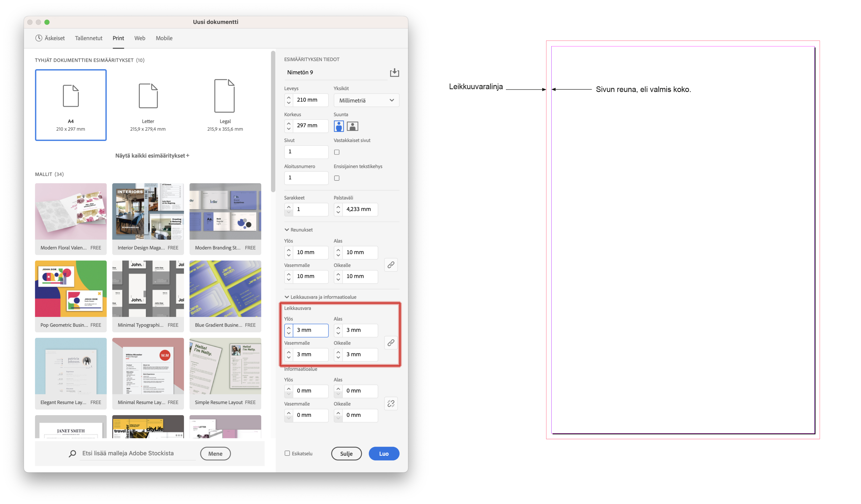This screenshot has height=504, width=861.
Task: Open the Mobile tab
Action: click(x=164, y=38)
